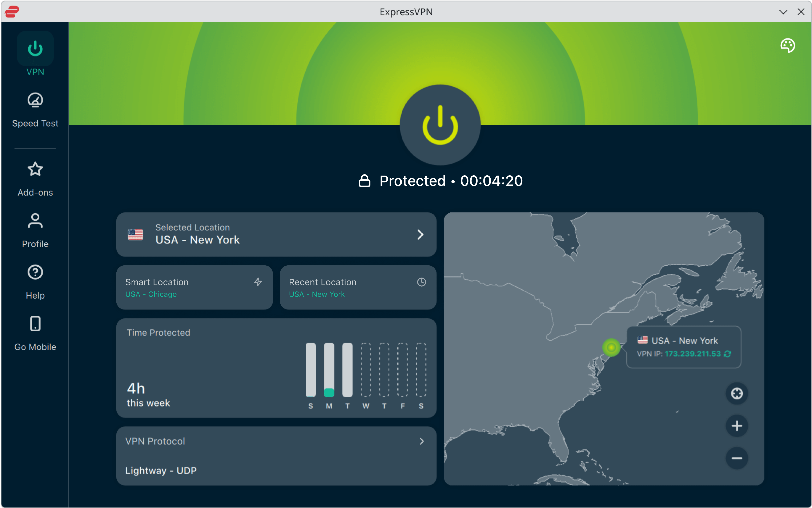This screenshot has width=812, height=508.
Task: Zoom out on the map
Action: [x=737, y=458]
